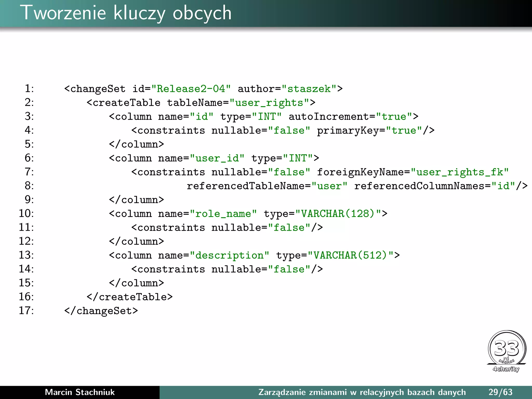
Task: Click the </column> tag on line 9
Action: click(137, 200)
